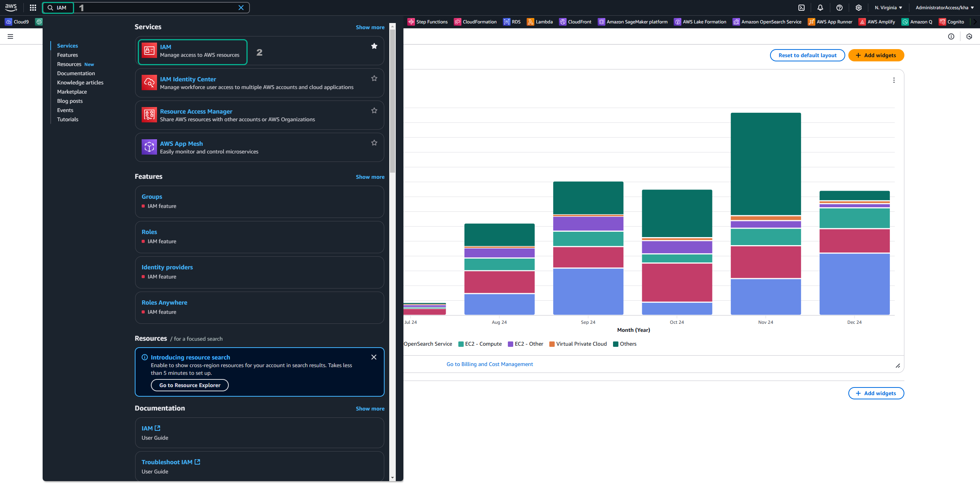Expand the Documentation section Show more
Screen dimensions: 980x488
370,408
